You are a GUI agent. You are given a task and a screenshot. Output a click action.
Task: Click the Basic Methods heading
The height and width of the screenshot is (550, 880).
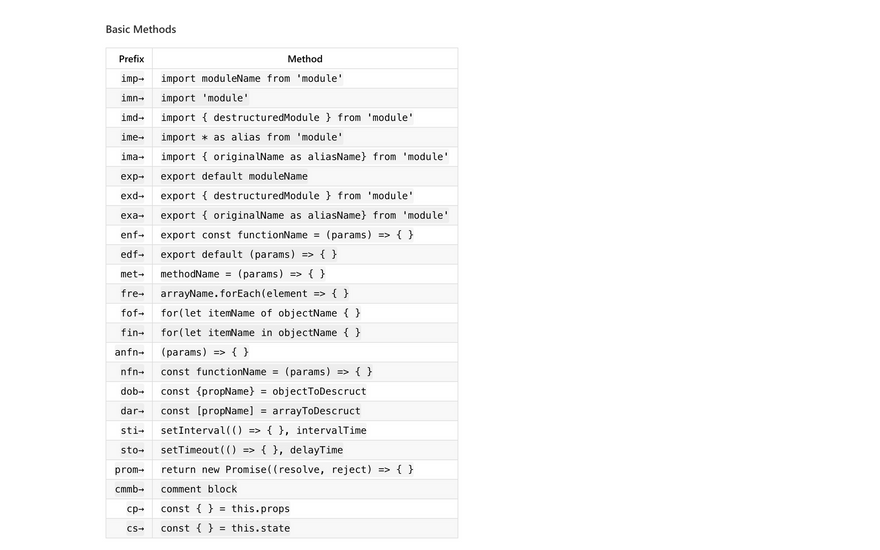point(141,29)
